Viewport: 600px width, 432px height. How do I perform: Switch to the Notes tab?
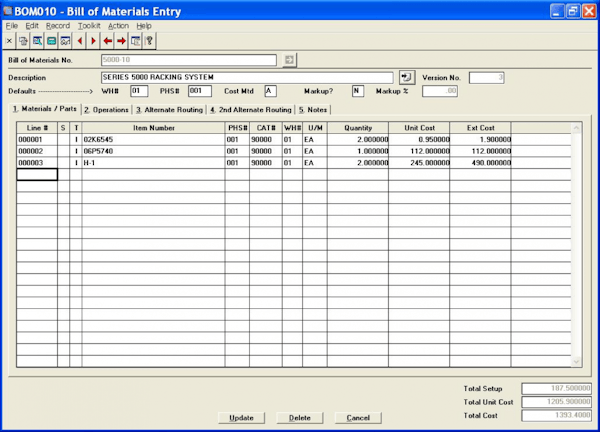[313, 110]
